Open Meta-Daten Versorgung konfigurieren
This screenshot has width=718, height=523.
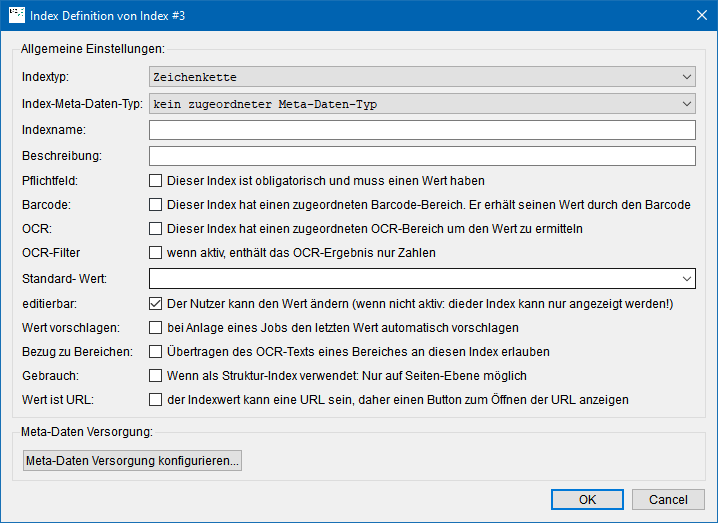tap(132, 460)
